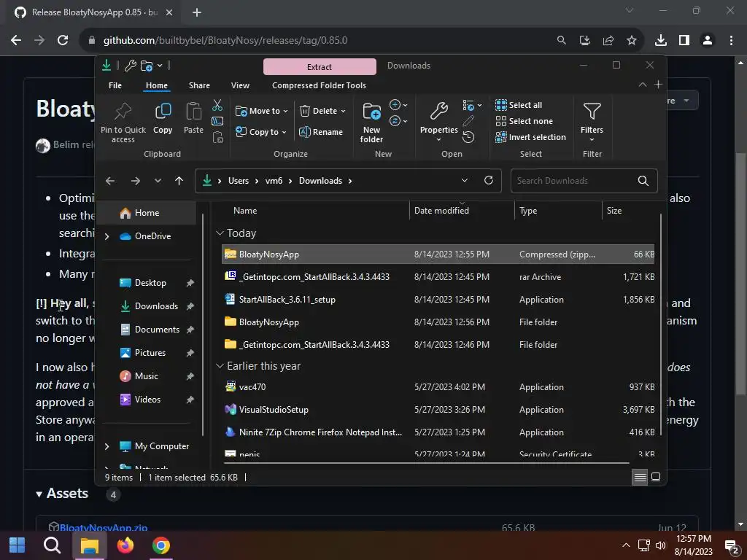The image size is (747, 560).
Task: Collapse the ribbon with chevron
Action: (643, 85)
